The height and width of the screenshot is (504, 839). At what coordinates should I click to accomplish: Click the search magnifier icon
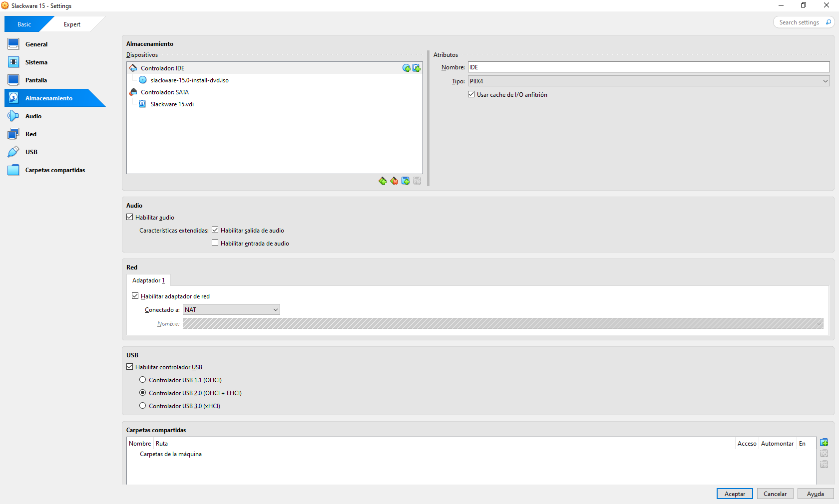pyautogui.click(x=829, y=22)
